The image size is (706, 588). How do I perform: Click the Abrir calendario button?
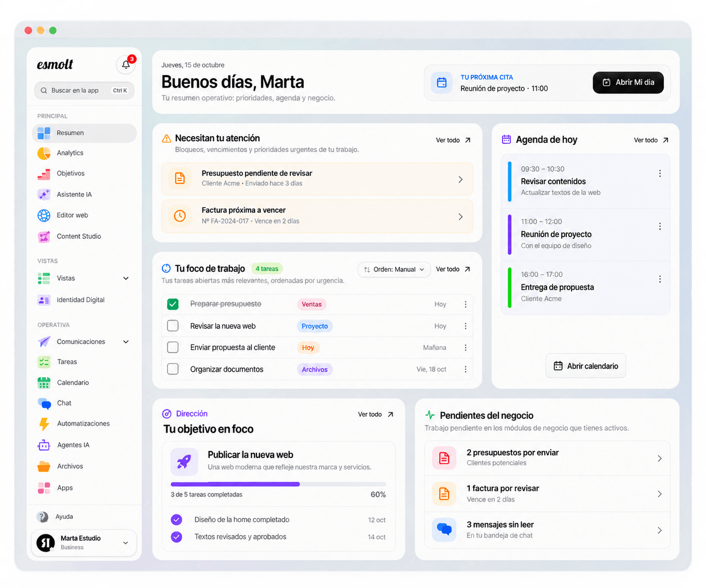pyautogui.click(x=586, y=366)
